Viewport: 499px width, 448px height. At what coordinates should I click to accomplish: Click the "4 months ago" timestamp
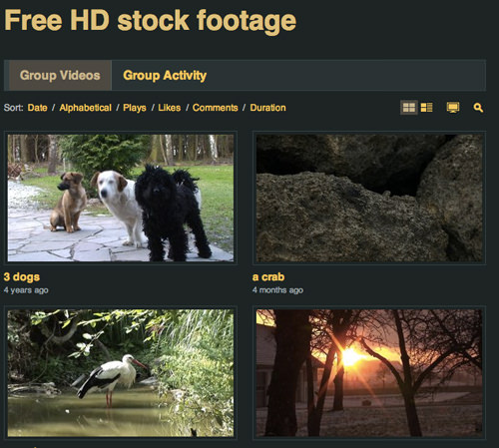(x=277, y=290)
